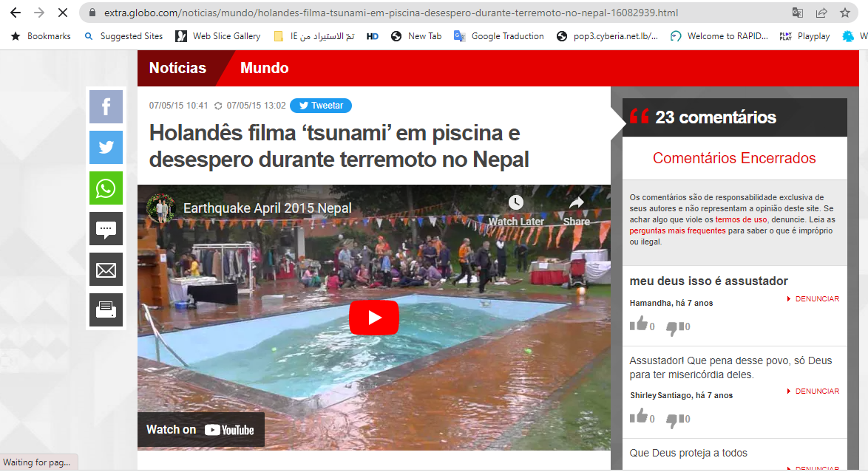Like Hamandha's comment with thumbs up
This screenshot has width=868, height=472.
(x=638, y=324)
